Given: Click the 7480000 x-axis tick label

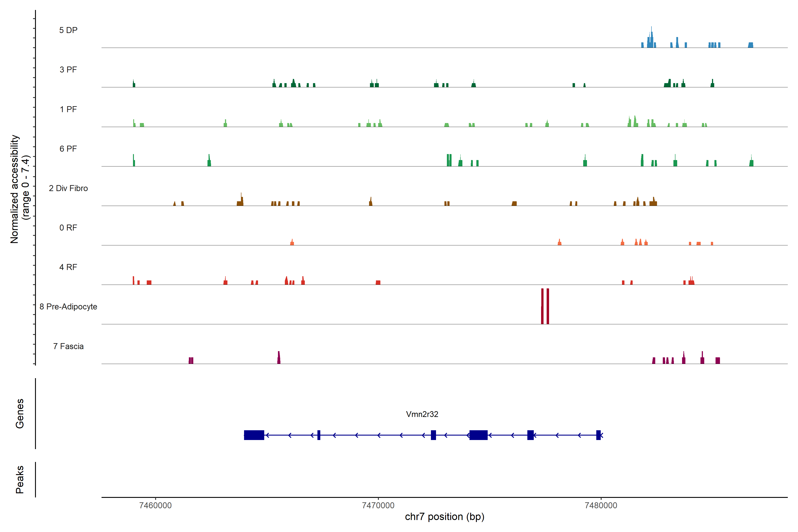Looking at the screenshot, I should [x=601, y=505].
